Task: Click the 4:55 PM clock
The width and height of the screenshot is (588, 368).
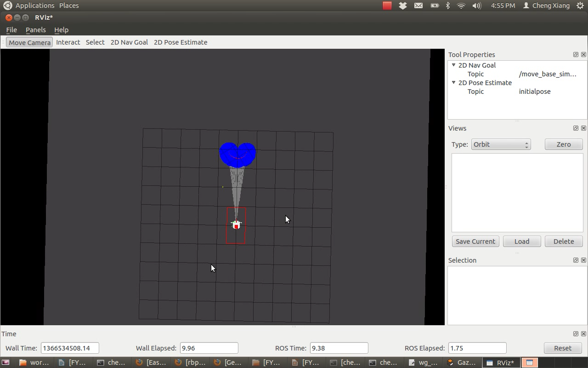Action: click(503, 6)
